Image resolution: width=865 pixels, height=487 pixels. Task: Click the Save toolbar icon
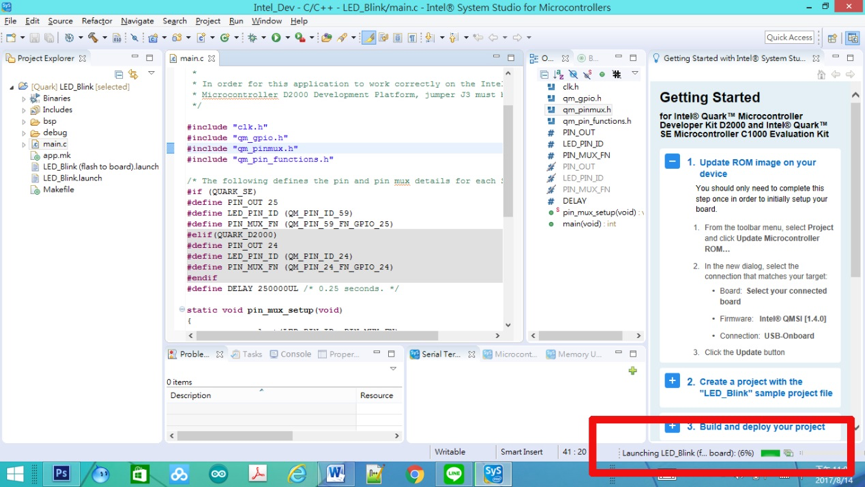coord(35,38)
